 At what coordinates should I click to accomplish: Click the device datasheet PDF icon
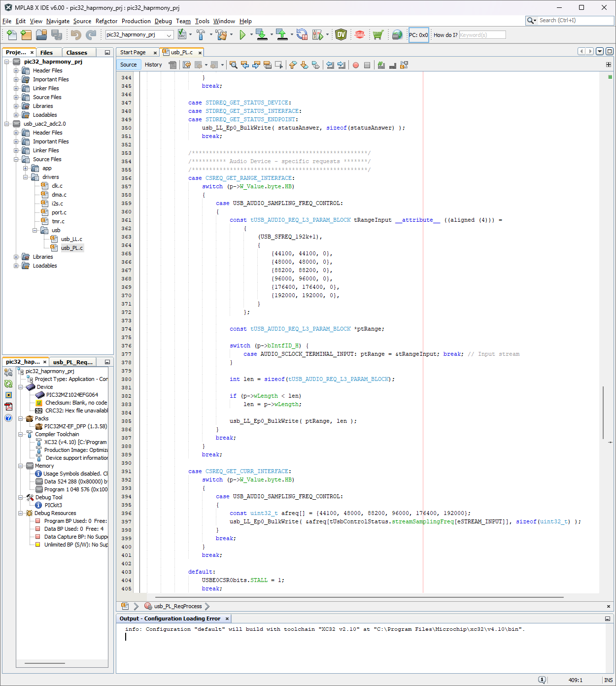click(8, 407)
